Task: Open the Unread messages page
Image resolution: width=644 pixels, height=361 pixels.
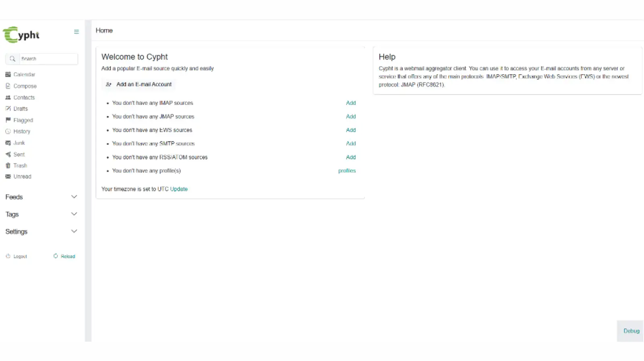Action: tap(22, 176)
